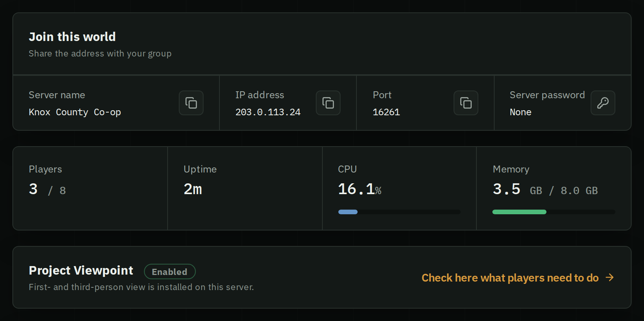Click the server password key icon
This screenshot has width=644, height=321.
[x=603, y=103]
